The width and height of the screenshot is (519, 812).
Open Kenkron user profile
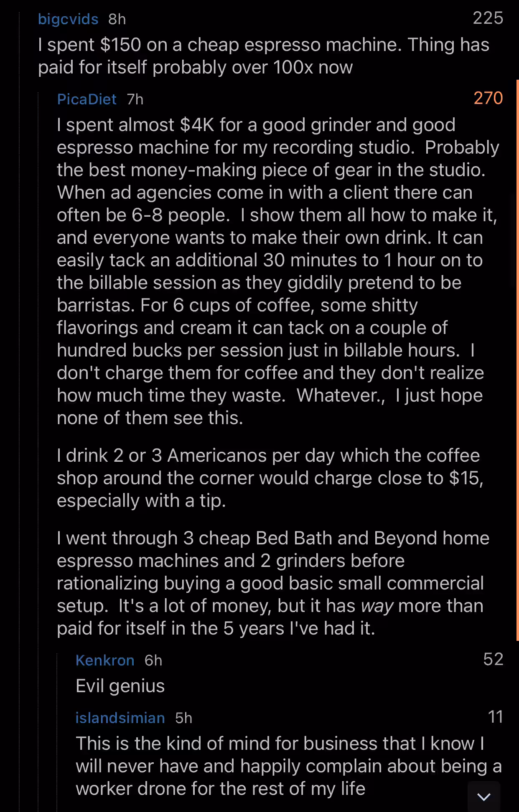(105, 660)
